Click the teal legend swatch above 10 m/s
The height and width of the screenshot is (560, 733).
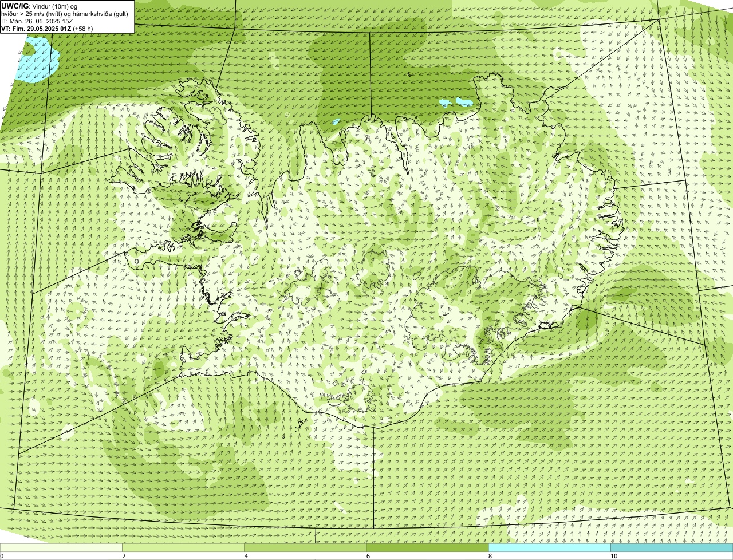[x=672, y=547]
